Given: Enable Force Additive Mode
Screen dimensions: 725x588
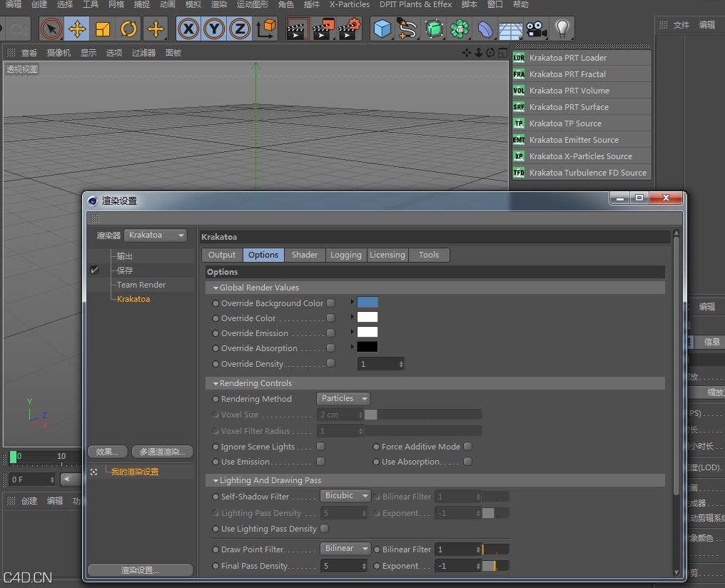Looking at the screenshot, I should tap(468, 446).
